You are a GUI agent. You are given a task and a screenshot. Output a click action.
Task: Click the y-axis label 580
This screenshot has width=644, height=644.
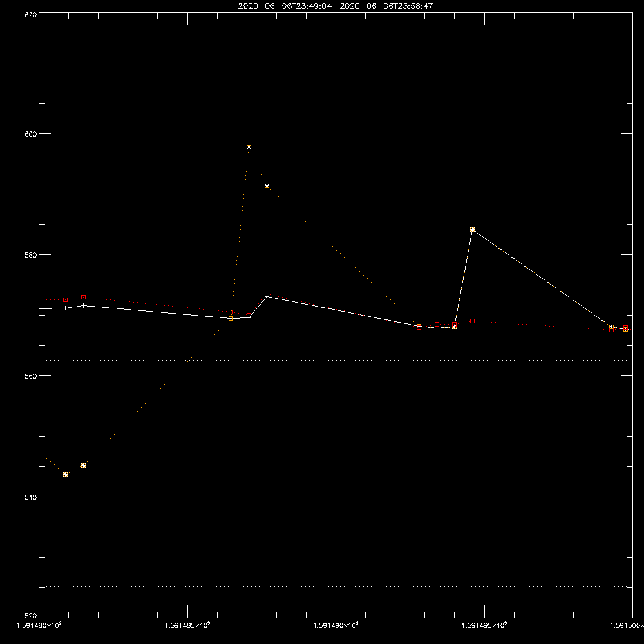click(31, 254)
